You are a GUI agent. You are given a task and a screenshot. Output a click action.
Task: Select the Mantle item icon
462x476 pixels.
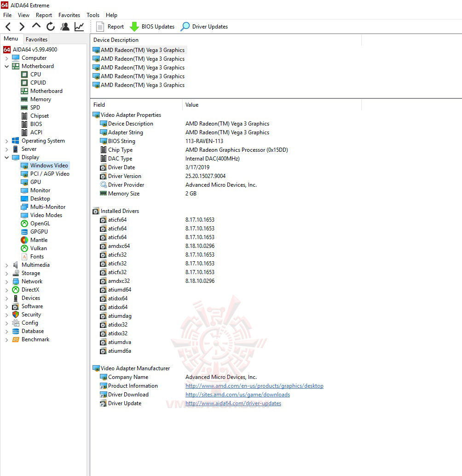point(24,240)
